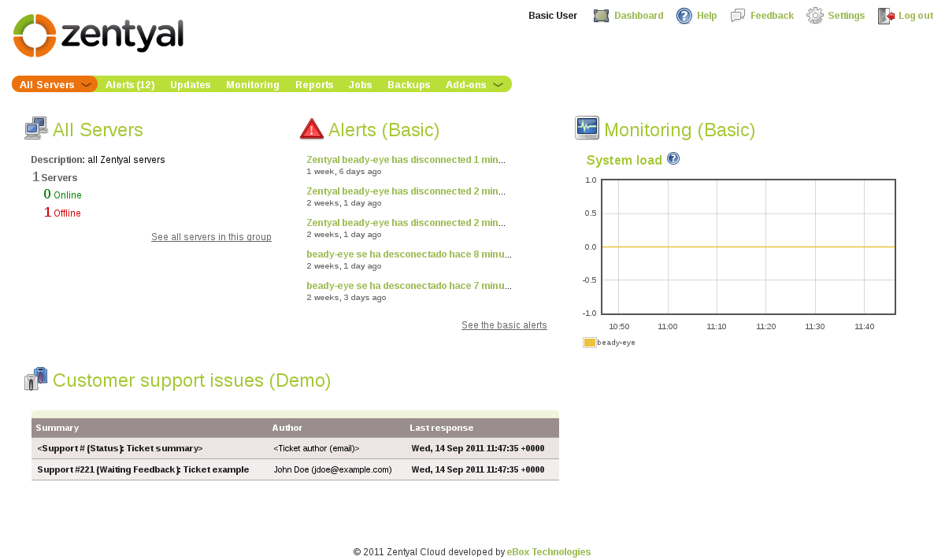Click the eBox Technologies footer link
This screenshot has height=560, width=945.
pyautogui.click(x=549, y=552)
